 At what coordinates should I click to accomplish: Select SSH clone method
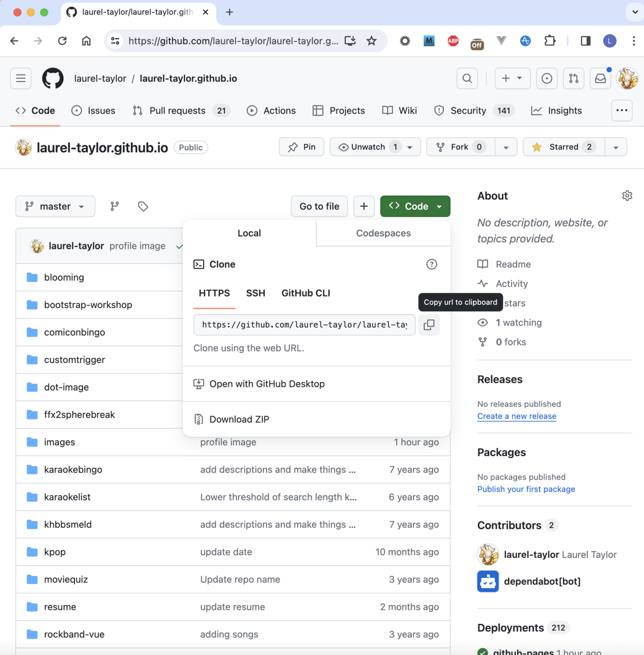coord(256,293)
